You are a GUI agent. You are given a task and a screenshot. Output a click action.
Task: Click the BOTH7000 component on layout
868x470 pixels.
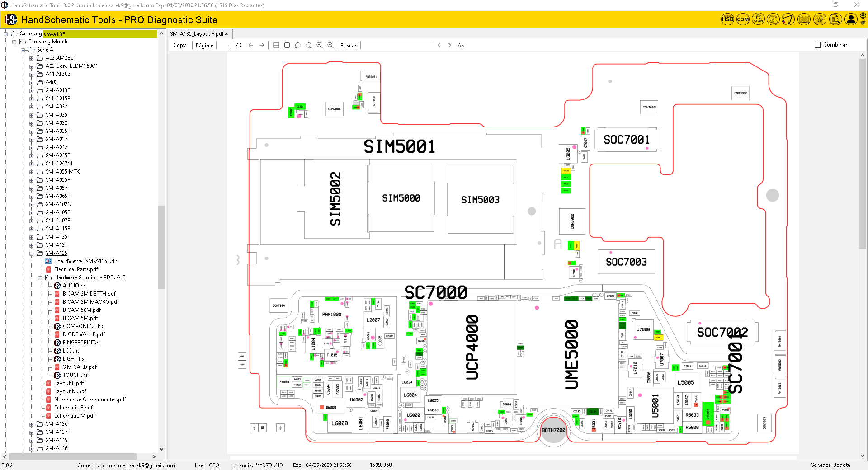tap(553, 430)
